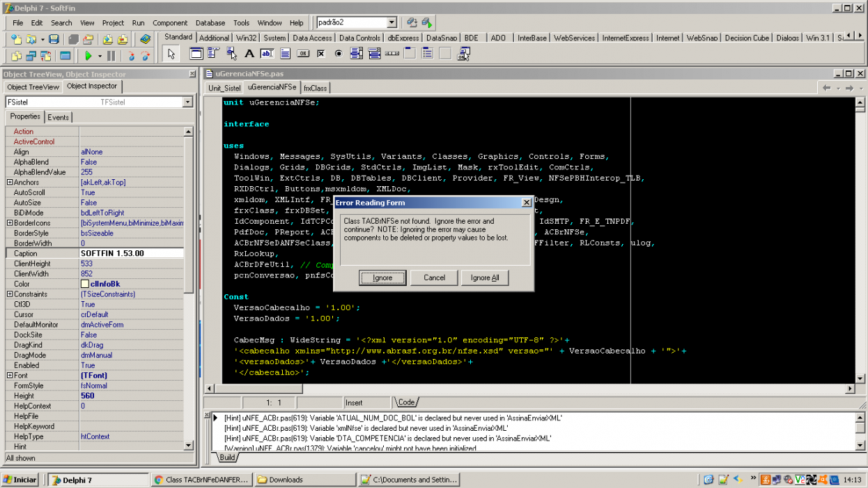This screenshot has width=868, height=488.
Task: Open the Database menu
Action: (210, 23)
